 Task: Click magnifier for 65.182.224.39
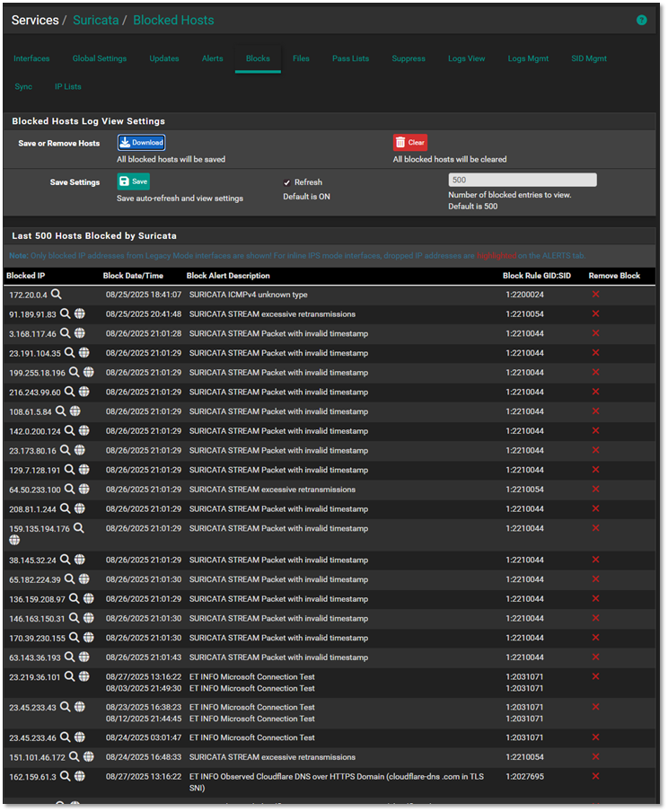click(x=70, y=579)
